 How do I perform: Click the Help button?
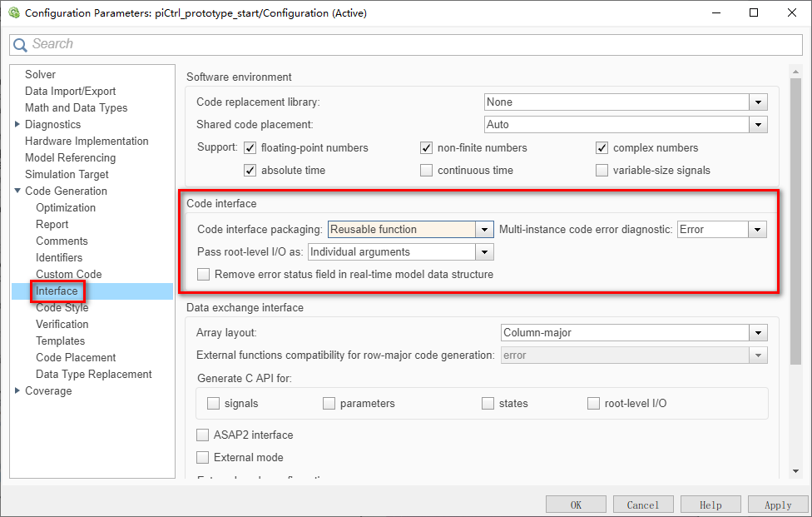click(x=710, y=505)
